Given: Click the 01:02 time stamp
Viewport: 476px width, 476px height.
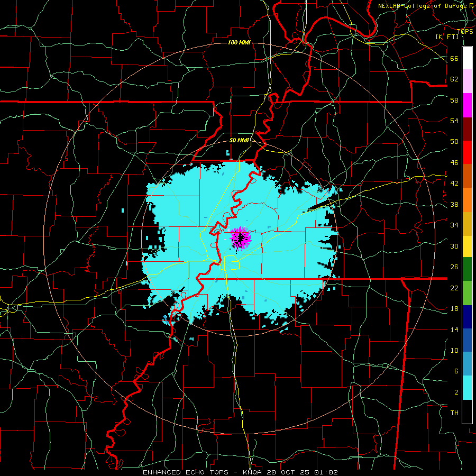Looking at the screenshot, I should click(326, 472).
